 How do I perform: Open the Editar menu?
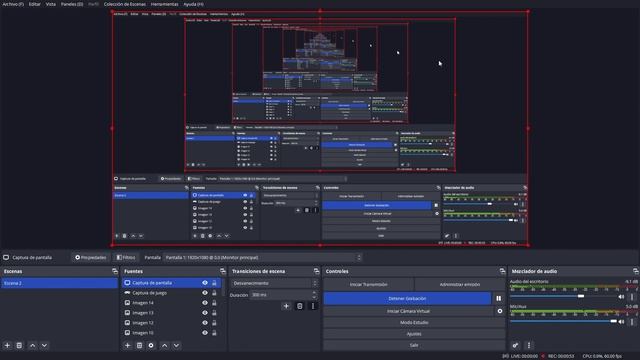(x=35, y=4)
